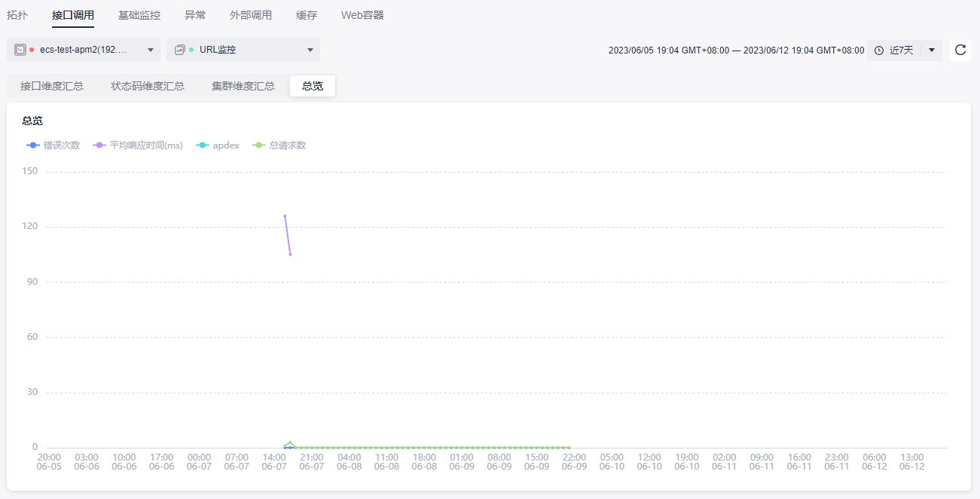The width and height of the screenshot is (980, 499).
Task: Toggle 错误次数 series in chart legend
Action: (53, 145)
